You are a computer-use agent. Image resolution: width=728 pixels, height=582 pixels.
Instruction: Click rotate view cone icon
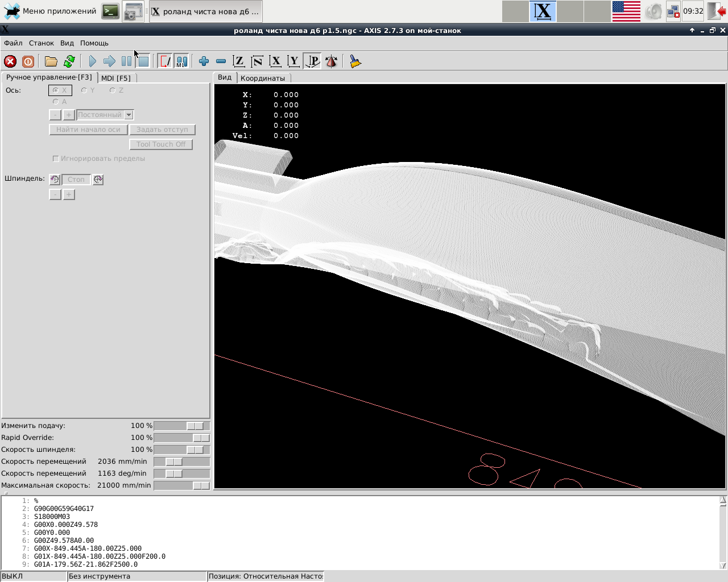332,61
